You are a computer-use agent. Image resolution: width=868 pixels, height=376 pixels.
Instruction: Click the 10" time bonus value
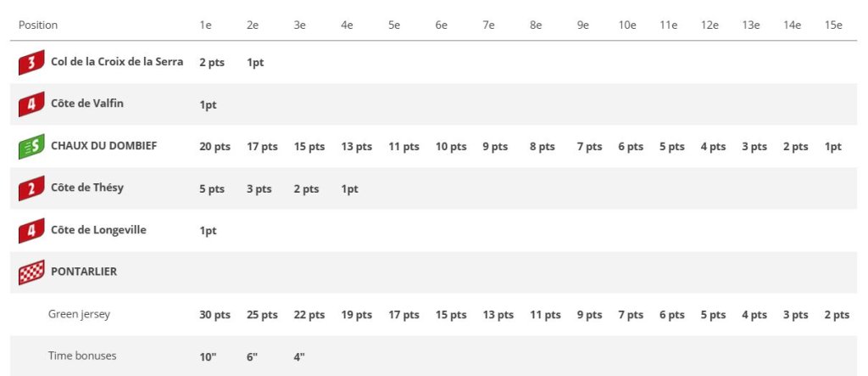(x=209, y=357)
